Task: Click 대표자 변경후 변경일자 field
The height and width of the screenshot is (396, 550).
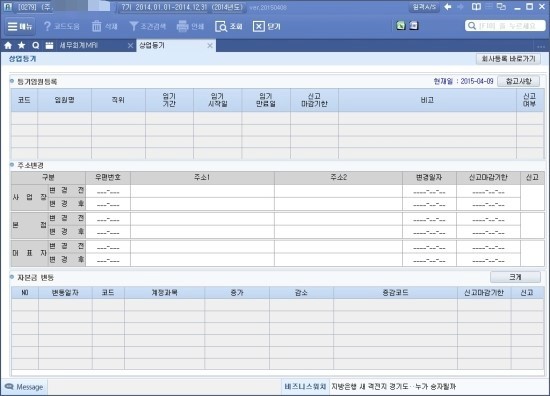Action: 429,260
